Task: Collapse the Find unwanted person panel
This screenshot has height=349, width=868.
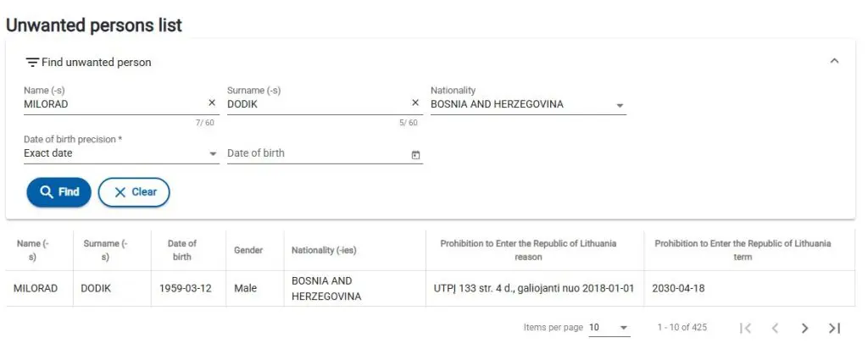Action: coord(834,61)
